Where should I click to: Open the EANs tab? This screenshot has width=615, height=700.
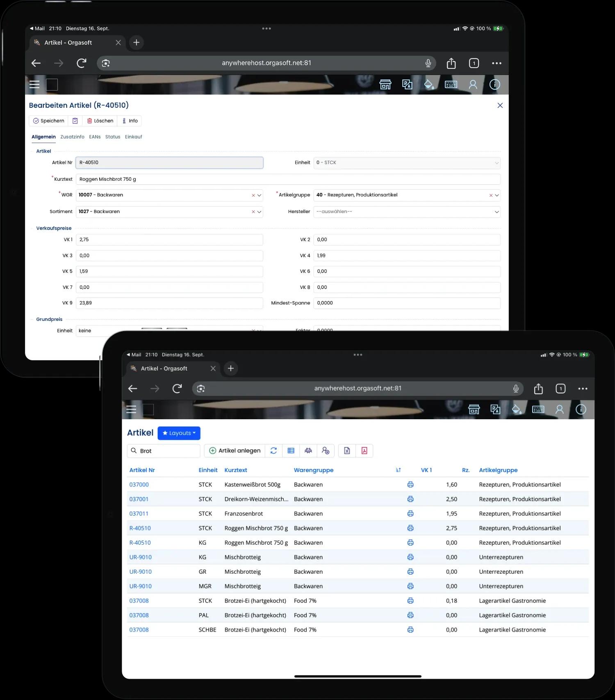[x=95, y=137]
